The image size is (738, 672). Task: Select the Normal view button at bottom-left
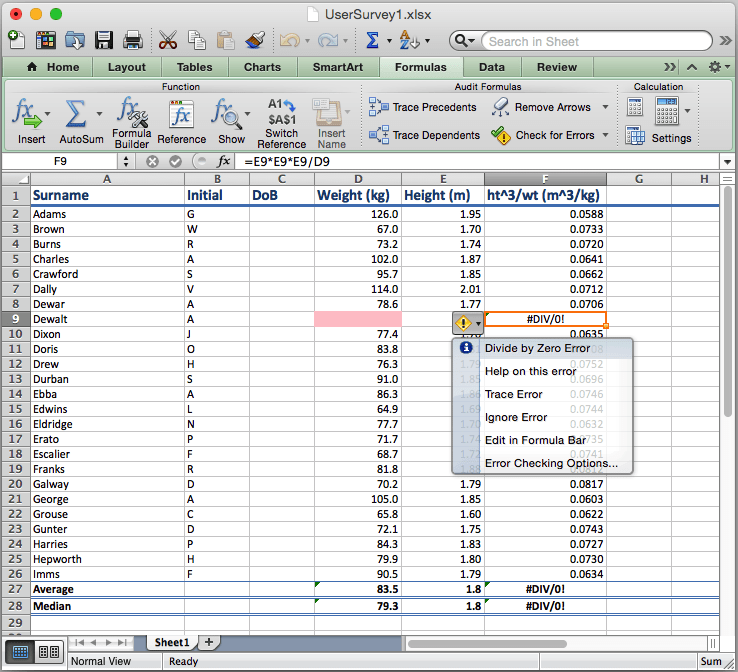(x=20, y=652)
